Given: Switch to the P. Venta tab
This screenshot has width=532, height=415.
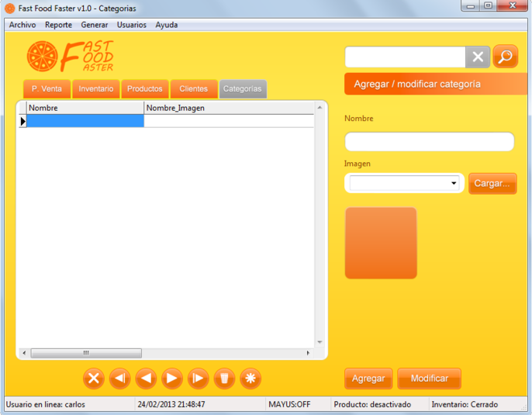Looking at the screenshot, I should coord(47,89).
